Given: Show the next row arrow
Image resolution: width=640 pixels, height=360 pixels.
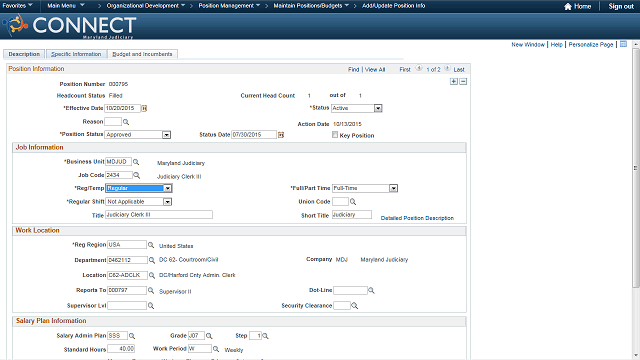Looking at the screenshot, I should click(x=447, y=69).
